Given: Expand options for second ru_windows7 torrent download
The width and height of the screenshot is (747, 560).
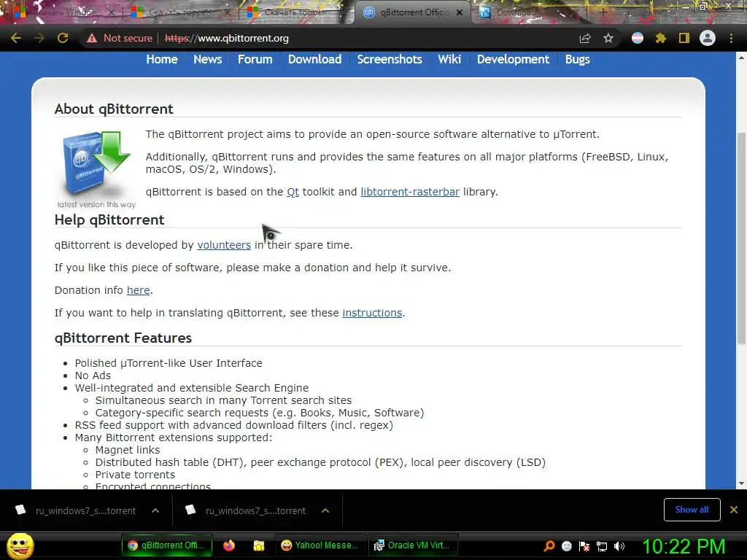Looking at the screenshot, I should point(325,510).
